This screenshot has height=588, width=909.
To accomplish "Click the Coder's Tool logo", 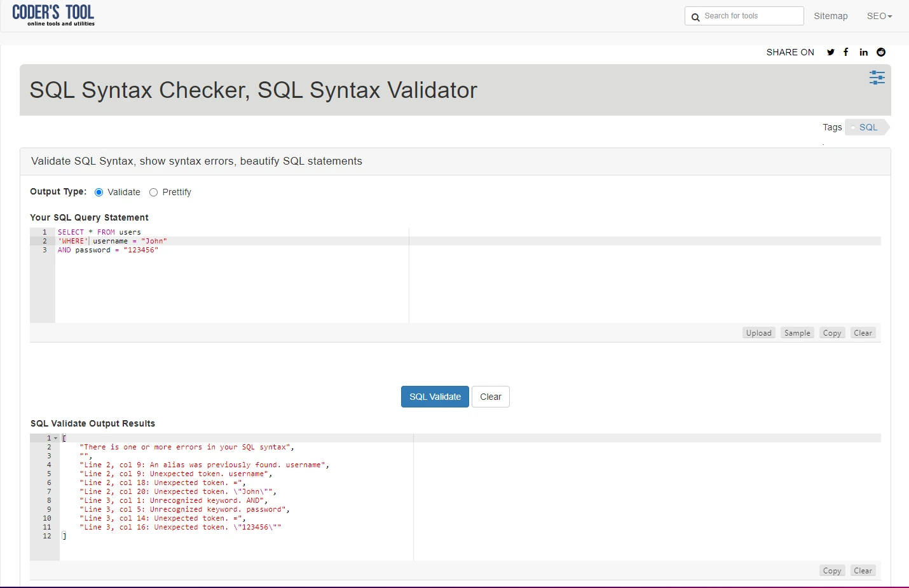I will pyautogui.click(x=53, y=15).
